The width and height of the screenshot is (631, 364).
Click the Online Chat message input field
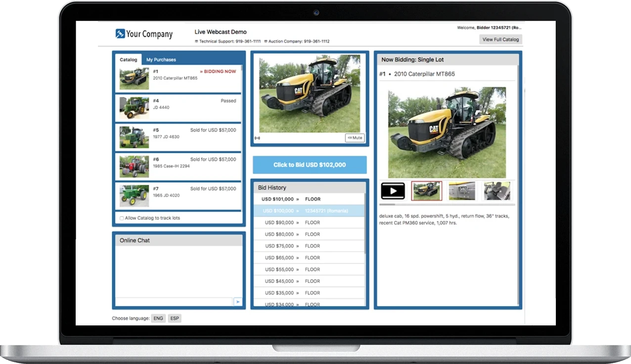point(174,302)
